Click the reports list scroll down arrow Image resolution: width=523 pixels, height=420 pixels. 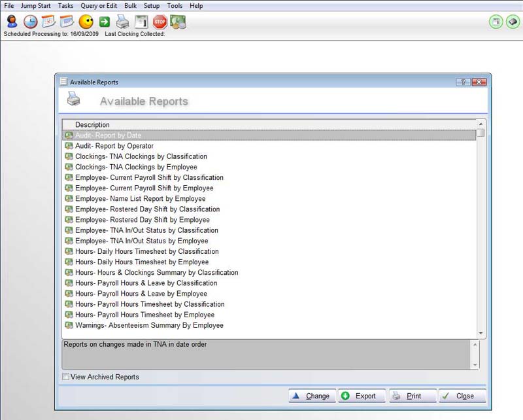point(481,333)
